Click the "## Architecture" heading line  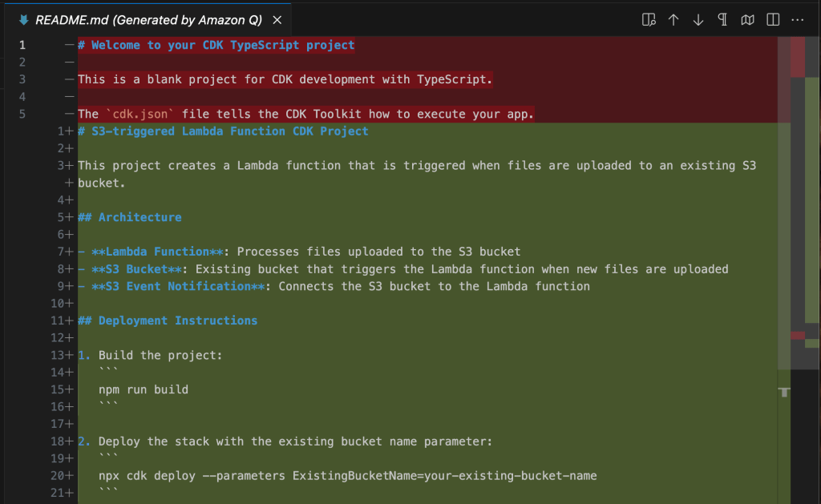(130, 217)
